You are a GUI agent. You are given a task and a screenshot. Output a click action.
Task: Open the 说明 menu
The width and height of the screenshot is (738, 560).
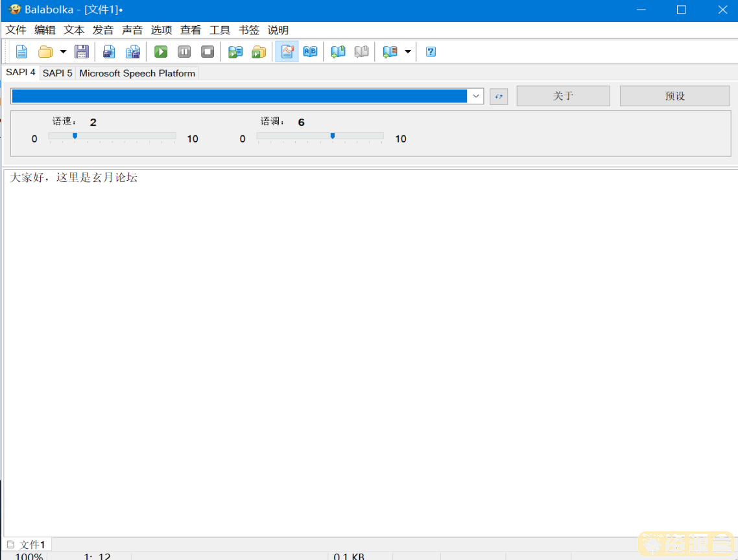tap(278, 30)
